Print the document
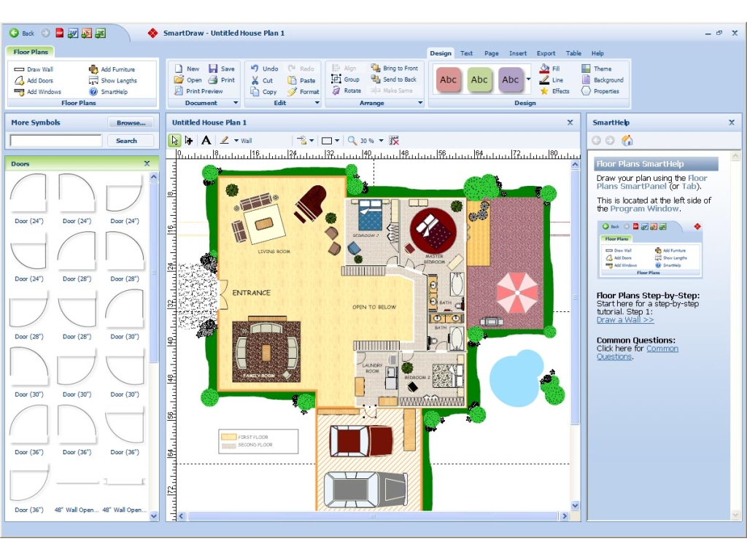The image size is (747, 560). pyautogui.click(x=222, y=80)
